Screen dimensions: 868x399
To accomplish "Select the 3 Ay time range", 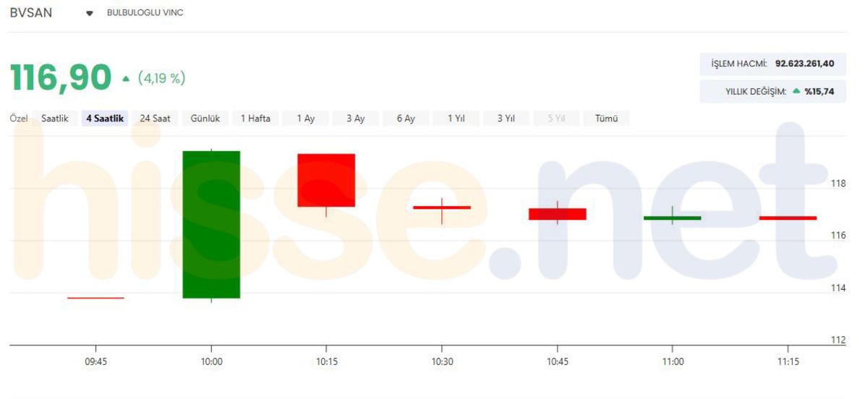I will [355, 119].
